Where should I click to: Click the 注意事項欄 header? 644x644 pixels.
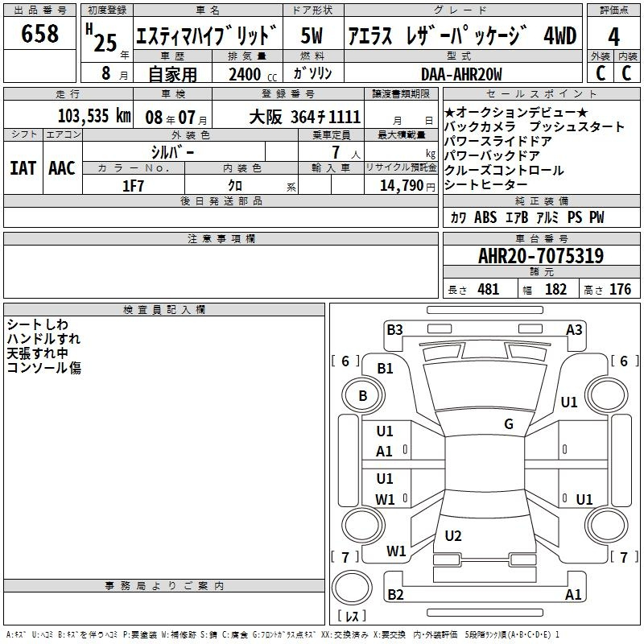pyautogui.click(x=221, y=238)
